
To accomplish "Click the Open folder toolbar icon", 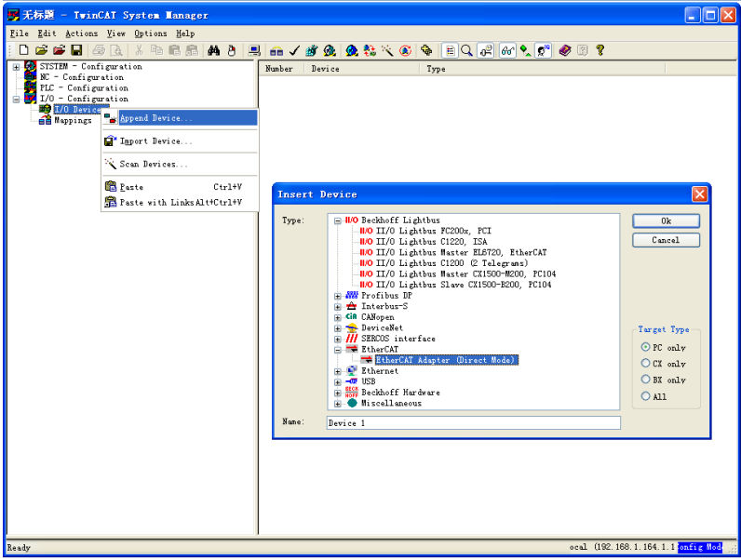I will (x=42, y=50).
